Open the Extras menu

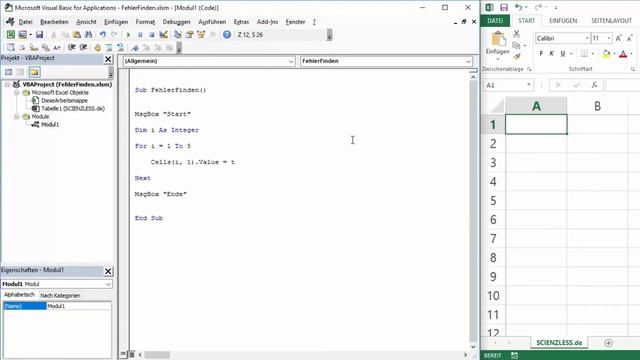241,22
